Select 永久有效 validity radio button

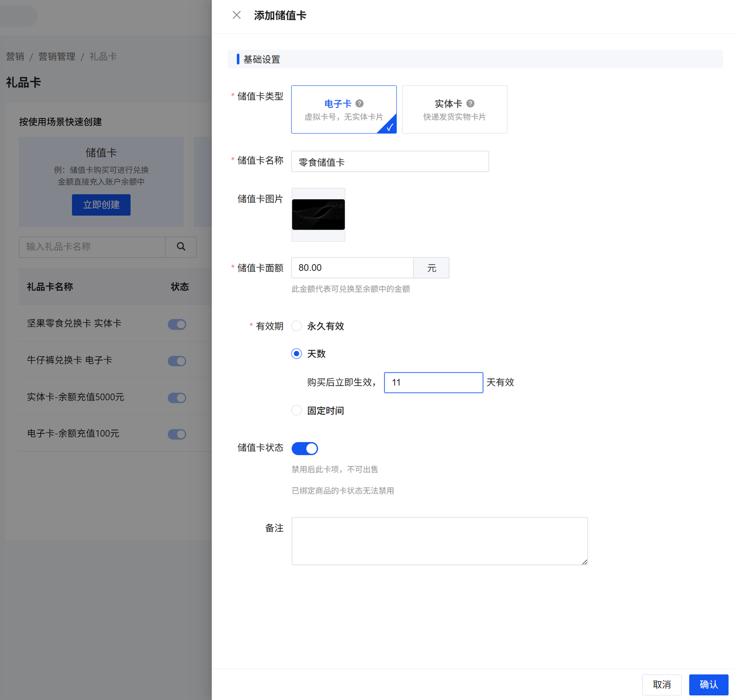(x=297, y=326)
